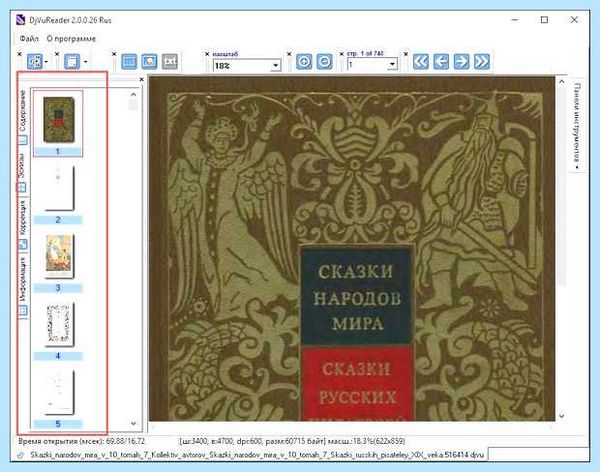Click the zoom in plus icon
This screenshot has height=472, width=600.
(x=304, y=62)
